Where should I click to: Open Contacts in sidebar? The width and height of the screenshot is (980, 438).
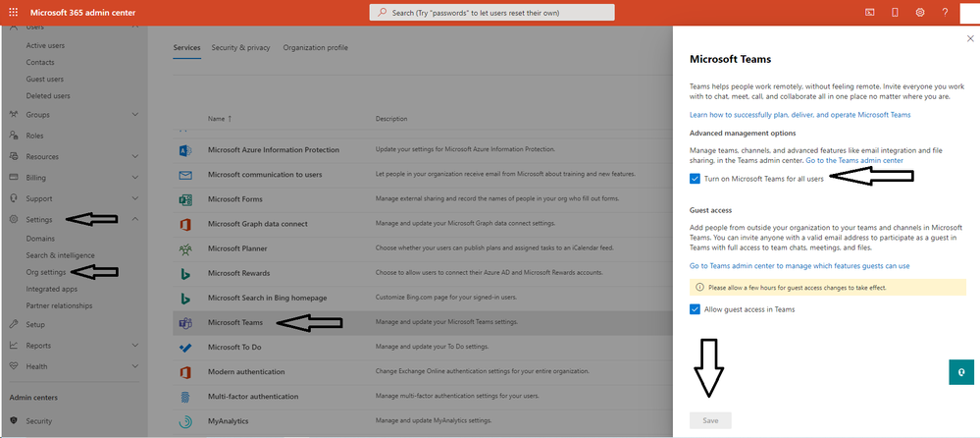click(40, 63)
